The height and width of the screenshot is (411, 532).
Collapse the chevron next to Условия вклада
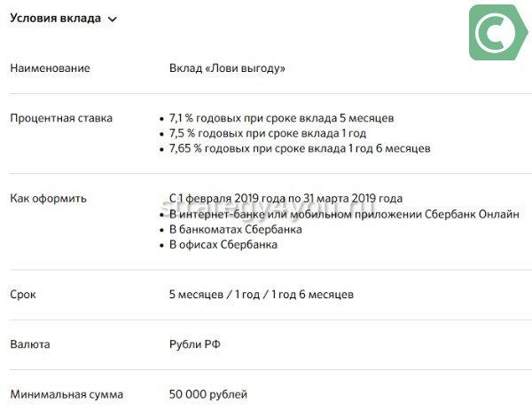click(112, 20)
